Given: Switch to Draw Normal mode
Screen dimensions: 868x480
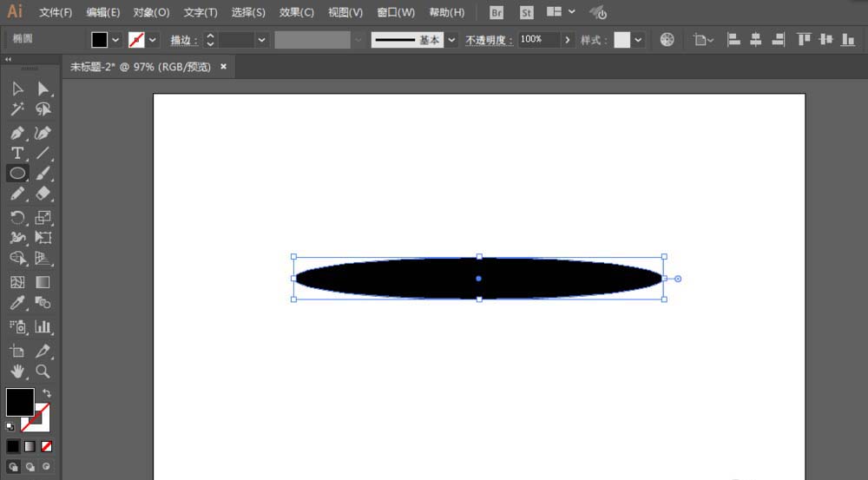Looking at the screenshot, I should (13, 467).
